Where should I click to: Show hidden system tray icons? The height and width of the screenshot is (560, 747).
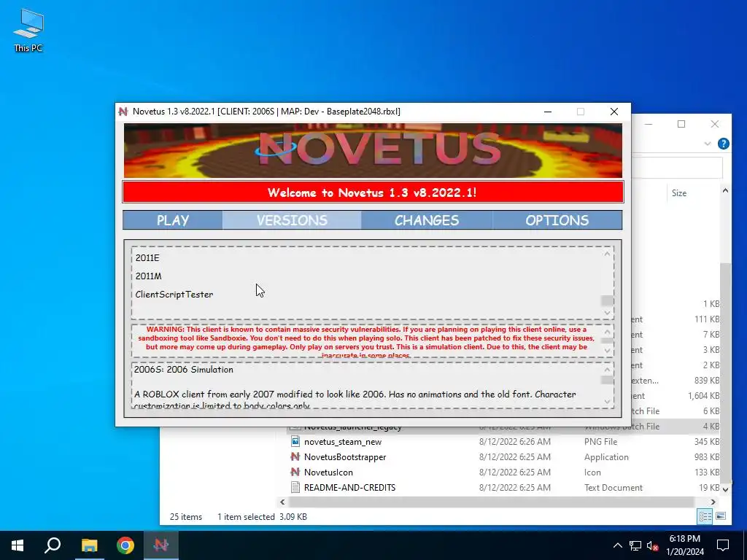pos(617,545)
